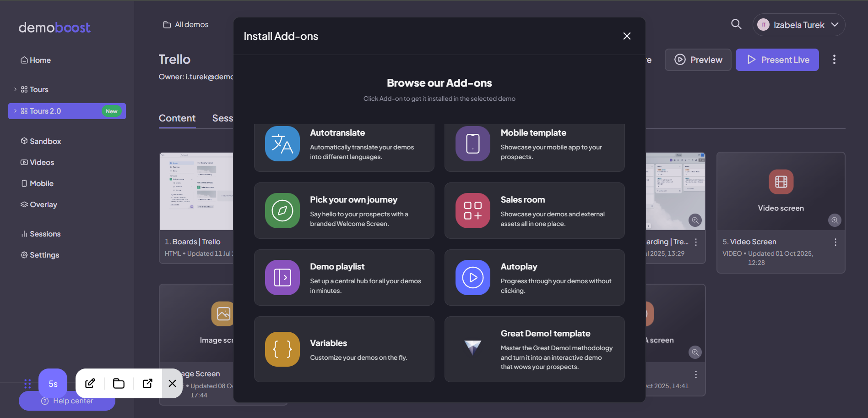
Task: Expand the Tours 2.0 chevron
Action: (x=15, y=111)
